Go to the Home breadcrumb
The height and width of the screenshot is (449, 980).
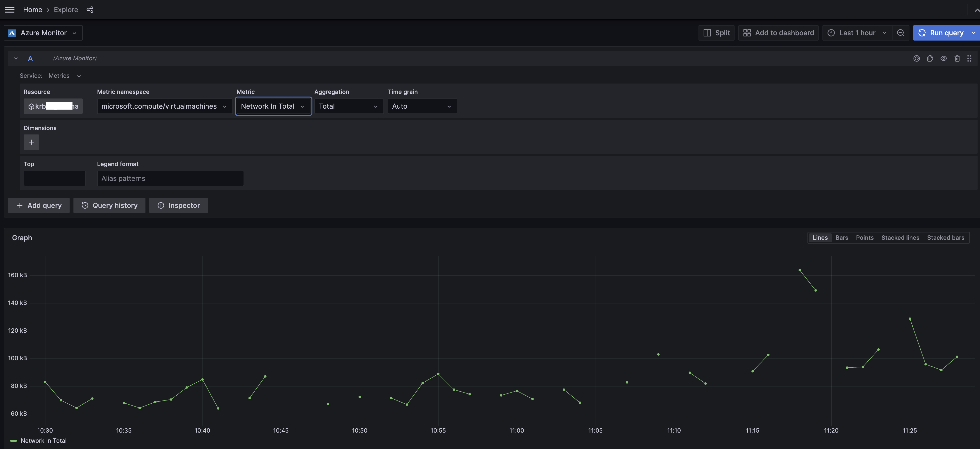tap(32, 9)
